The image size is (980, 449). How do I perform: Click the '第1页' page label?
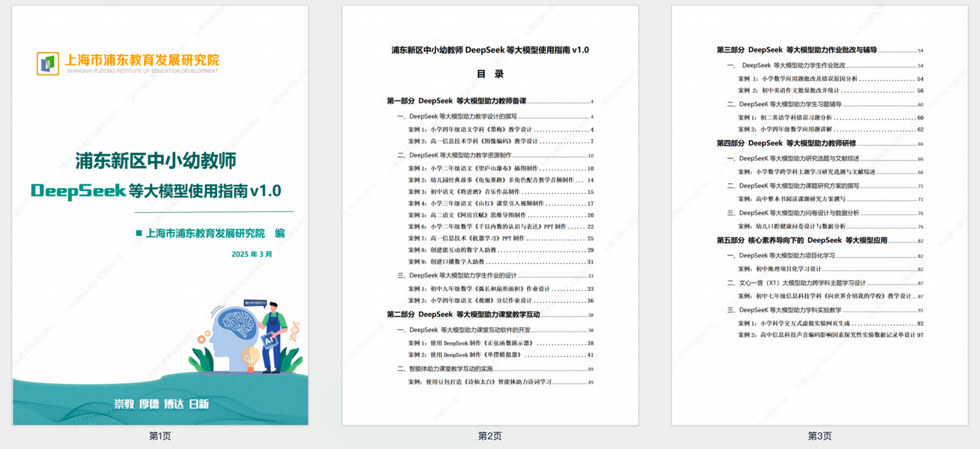click(160, 436)
